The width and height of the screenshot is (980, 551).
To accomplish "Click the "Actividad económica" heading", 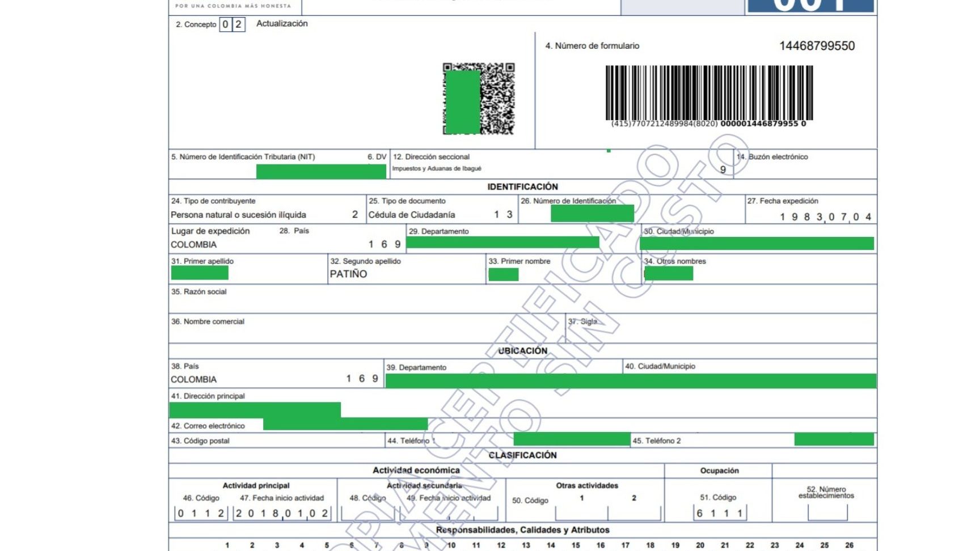I will 416,470.
